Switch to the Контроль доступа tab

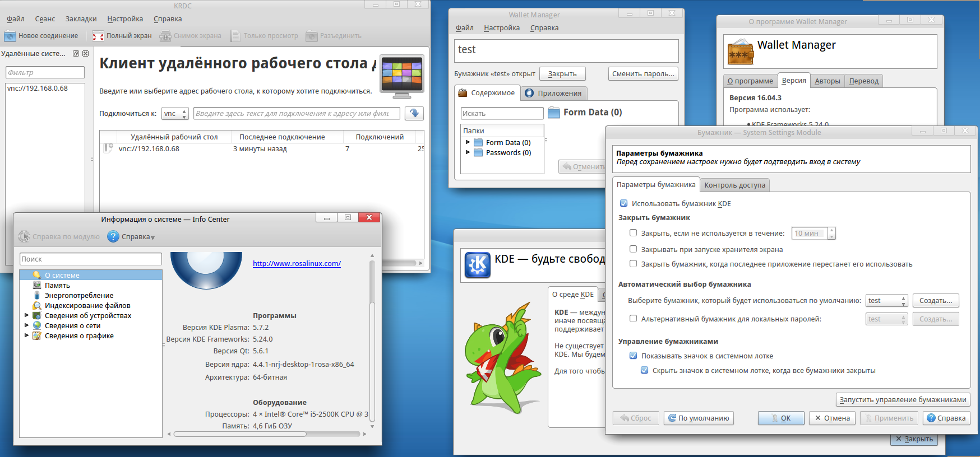pyautogui.click(x=734, y=185)
